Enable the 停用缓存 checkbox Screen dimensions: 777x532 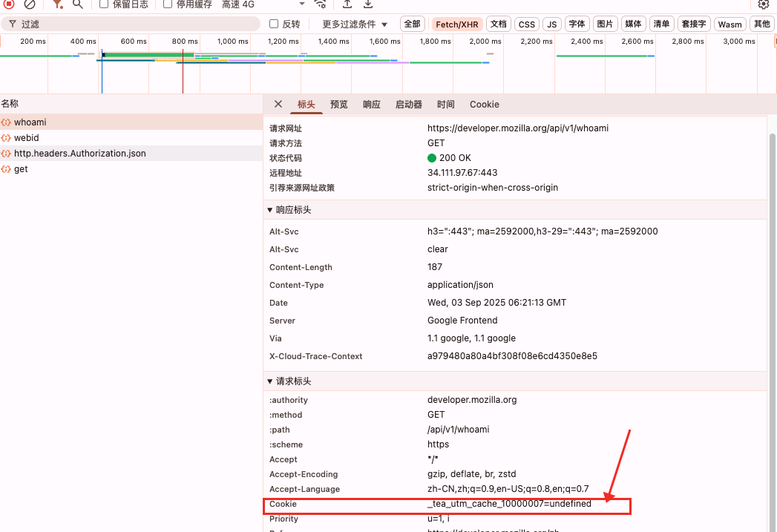coord(168,4)
